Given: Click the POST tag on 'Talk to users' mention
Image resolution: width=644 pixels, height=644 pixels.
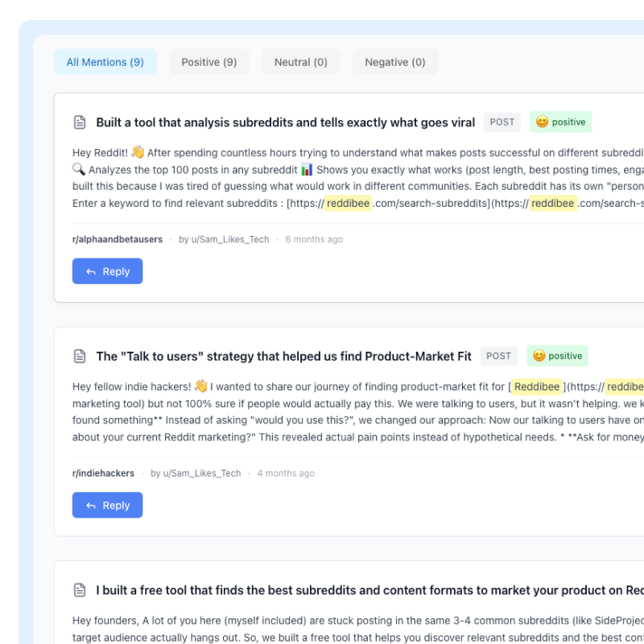Looking at the screenshot, I should (x=498, y=356).
